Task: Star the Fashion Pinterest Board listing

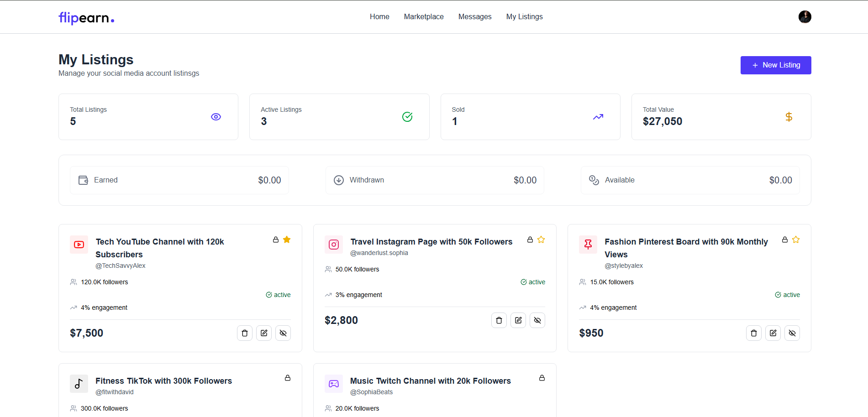Action: pos(796,240)
